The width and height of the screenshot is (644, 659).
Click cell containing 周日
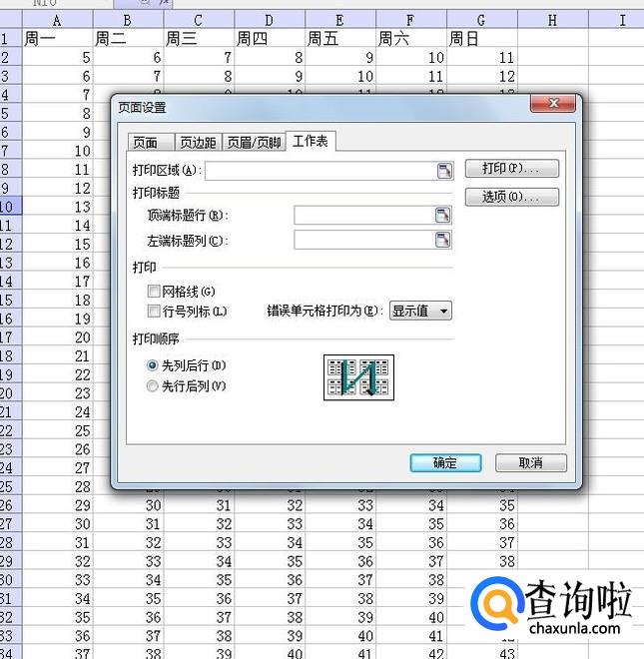(481, 38)
